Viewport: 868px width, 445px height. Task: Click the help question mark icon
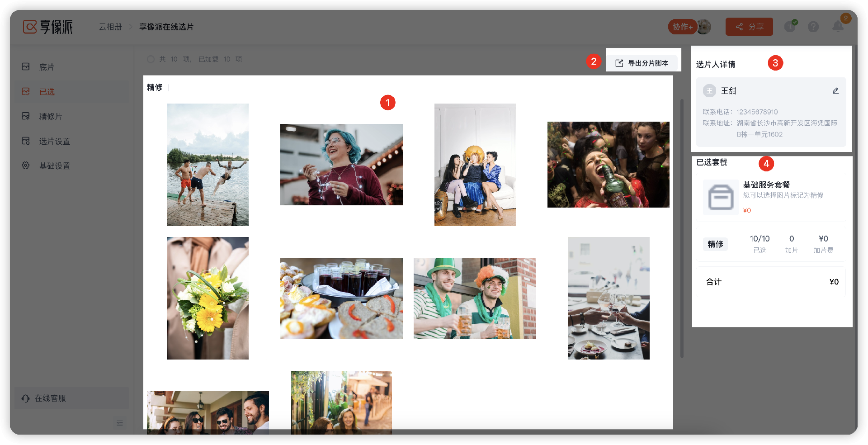813,27
